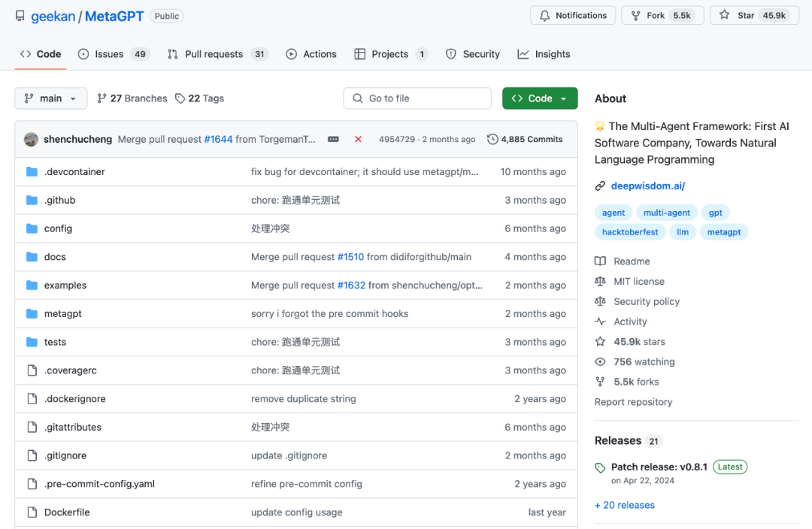812x529 pixels.
Task: Click the watching eye icon
Action: (x=600, y=362)
